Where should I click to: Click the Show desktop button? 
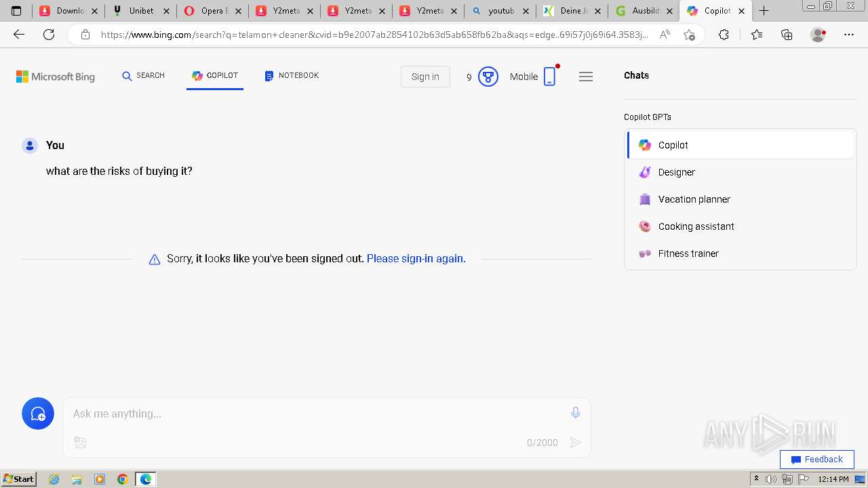[860, 479]
